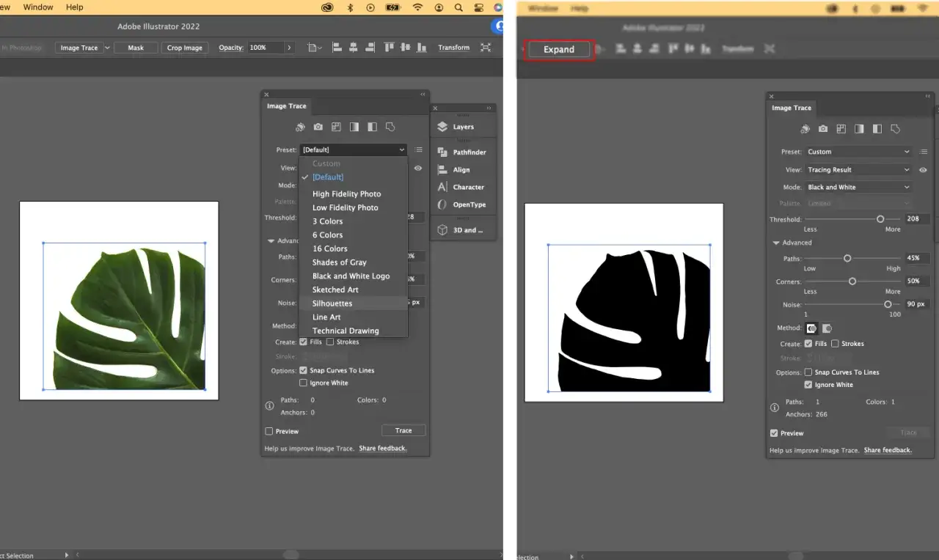Open Preset dropdown showing Custom
Image resolution: width=939 pixels, height=560 pixels.
858,152
